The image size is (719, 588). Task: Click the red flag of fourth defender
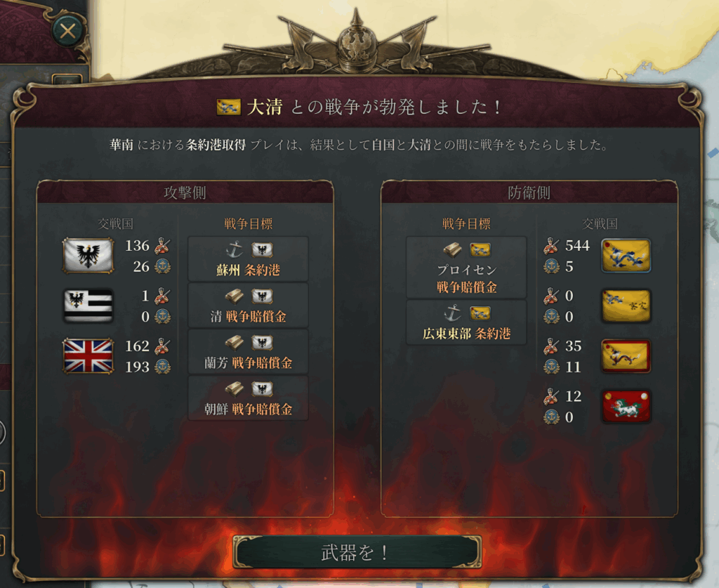[x=626, y=406]
